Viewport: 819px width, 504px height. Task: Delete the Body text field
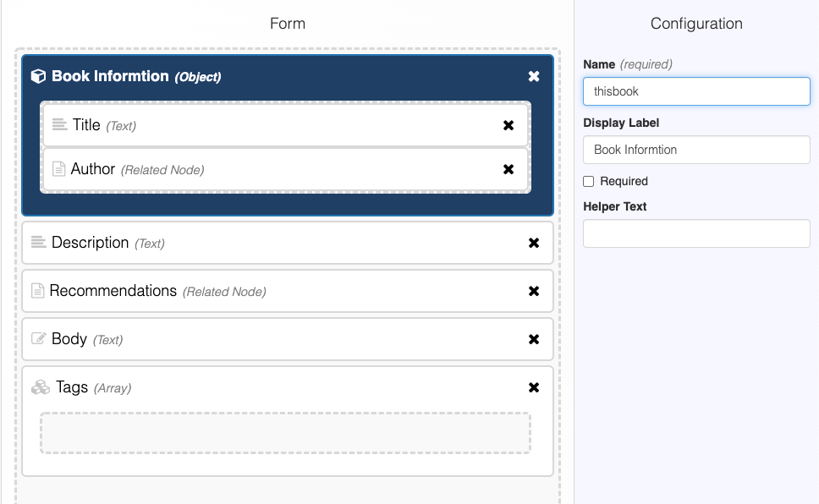tap(534, 339)
